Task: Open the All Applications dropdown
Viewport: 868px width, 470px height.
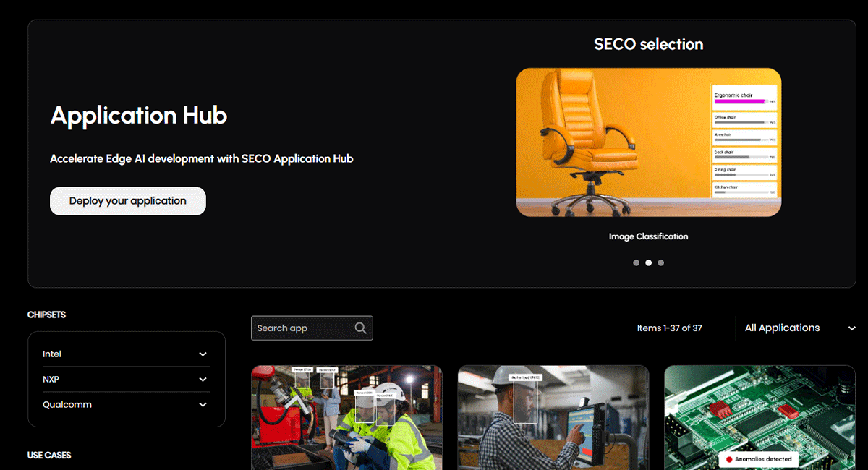Action: [799, 328]
